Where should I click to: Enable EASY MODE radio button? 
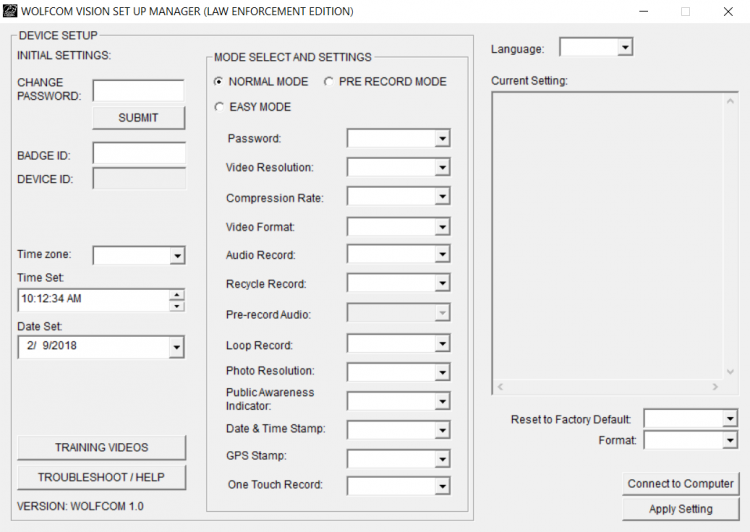pos(220,107)
